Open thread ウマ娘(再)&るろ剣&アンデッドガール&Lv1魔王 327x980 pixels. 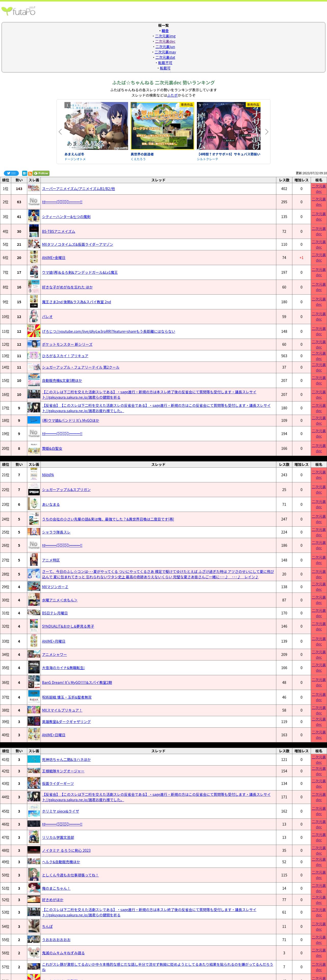pyautogui.click(x=79, y=272)
